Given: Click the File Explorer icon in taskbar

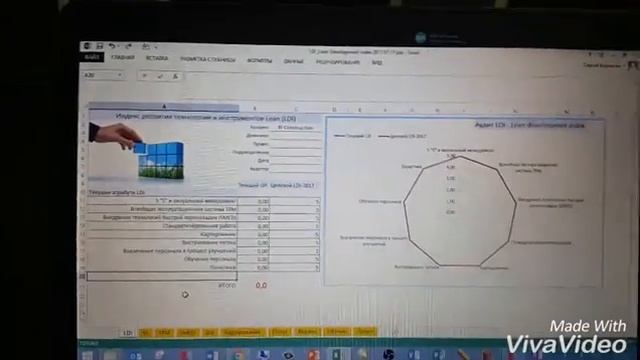Looking at the screenshot, I should click(x=110, y=356).
